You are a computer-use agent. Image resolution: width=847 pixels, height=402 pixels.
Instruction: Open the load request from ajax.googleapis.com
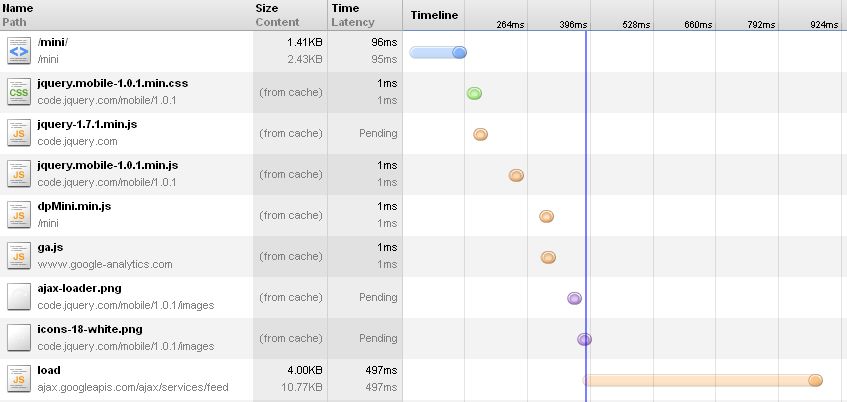tap(49, 371)
